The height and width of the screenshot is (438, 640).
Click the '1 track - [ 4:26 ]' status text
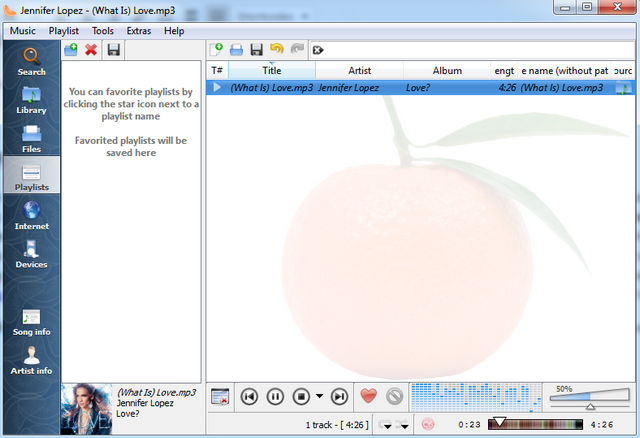point(337,425)
